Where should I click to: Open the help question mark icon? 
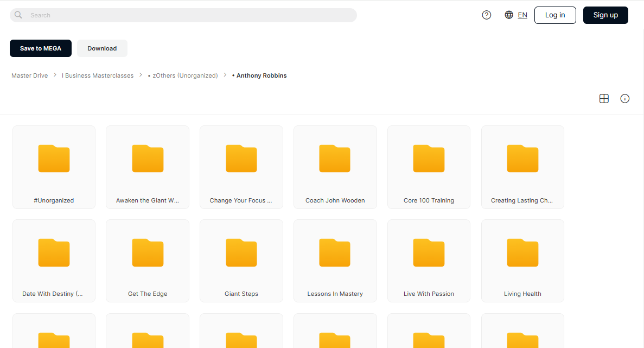click(x=486, y=15)
